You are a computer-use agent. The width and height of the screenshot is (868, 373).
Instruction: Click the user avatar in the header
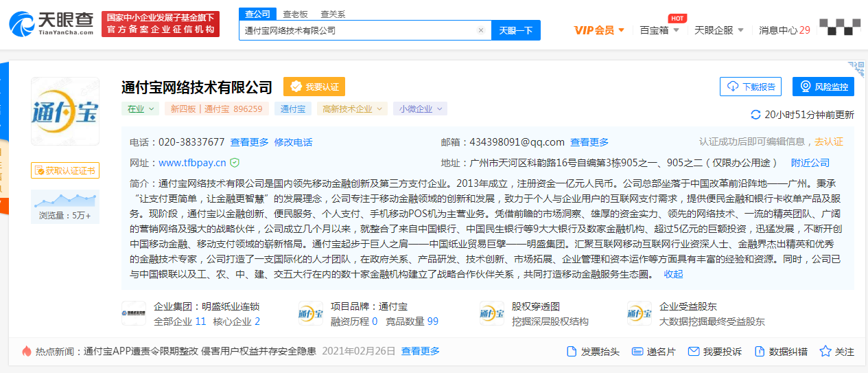[x=840, y=27]
